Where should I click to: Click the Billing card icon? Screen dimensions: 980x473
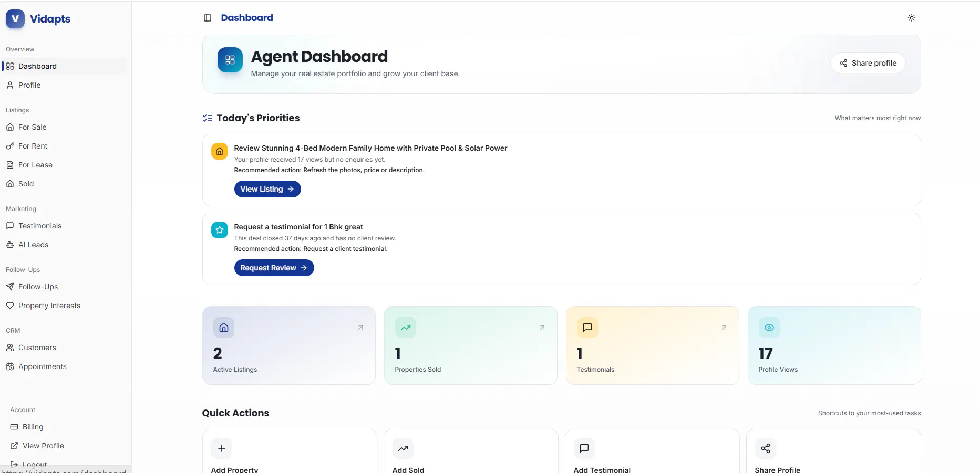[14, 427]
